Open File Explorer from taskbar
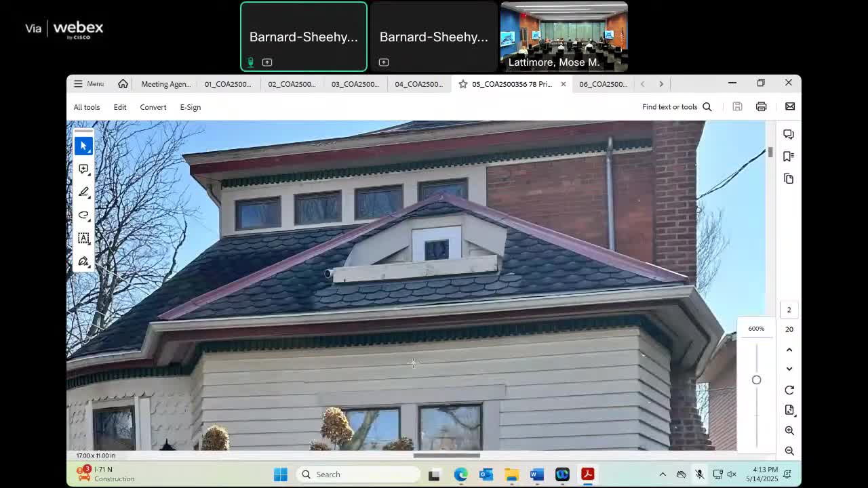The width and height of the screenshot is (868, 488). click(511, 474)
